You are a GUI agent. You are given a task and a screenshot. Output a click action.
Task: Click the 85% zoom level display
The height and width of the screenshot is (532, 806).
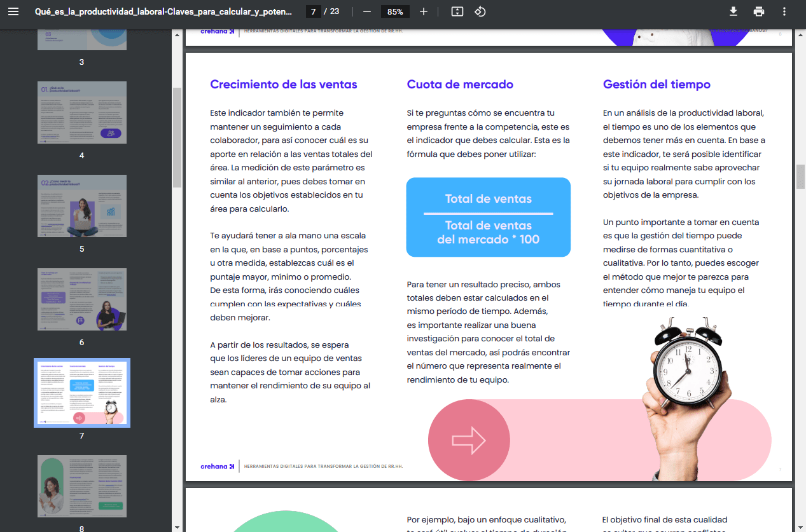pyautogui.click(x=394, y=11)
